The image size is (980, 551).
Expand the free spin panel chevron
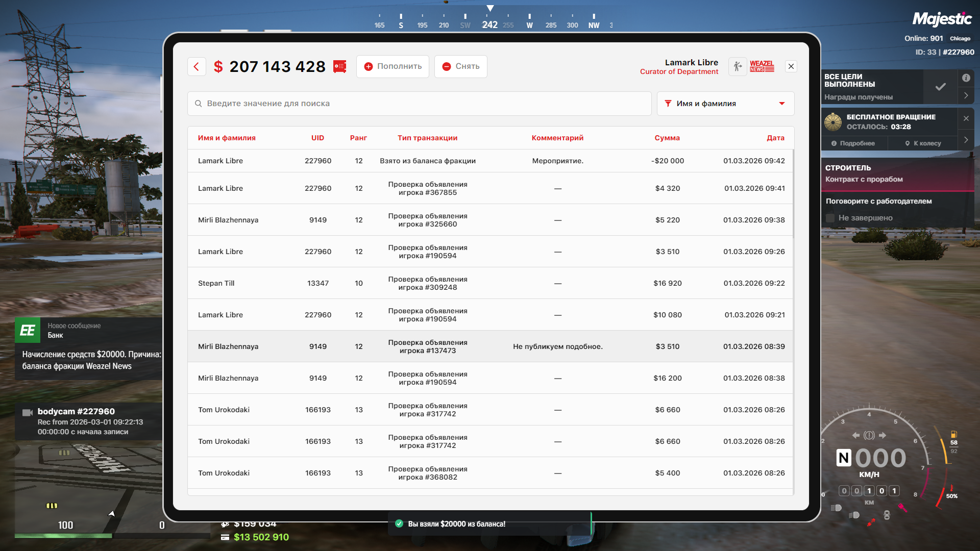966,139
